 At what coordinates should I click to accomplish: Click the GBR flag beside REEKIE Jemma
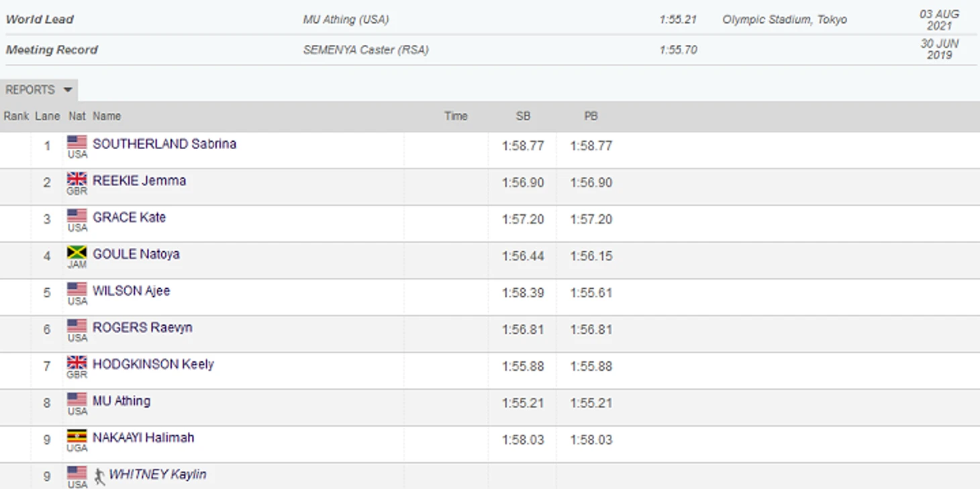pos(77,179)
